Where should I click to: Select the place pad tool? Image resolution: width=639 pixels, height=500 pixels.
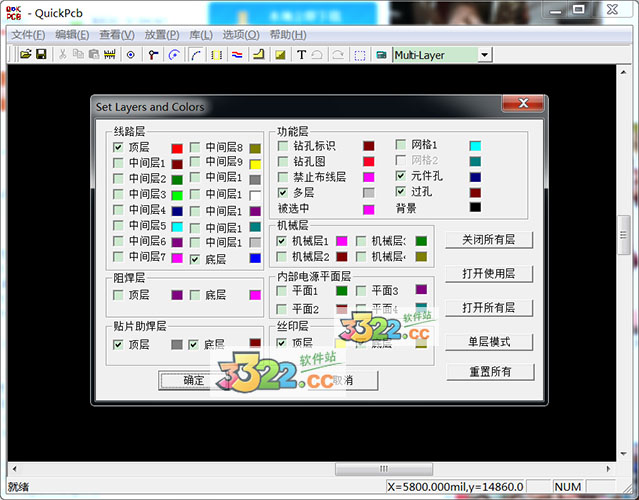pyautogui.click(x=130, y=54)
